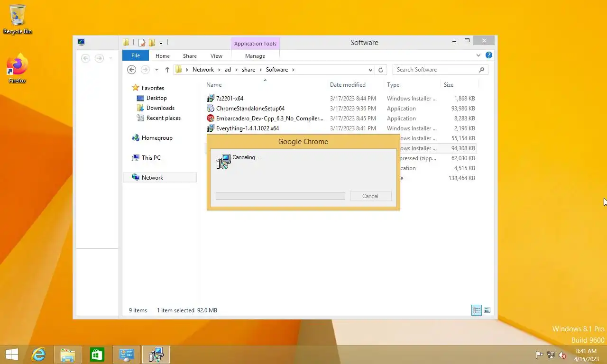Click the magnifier icon in search box

[481, 70]
